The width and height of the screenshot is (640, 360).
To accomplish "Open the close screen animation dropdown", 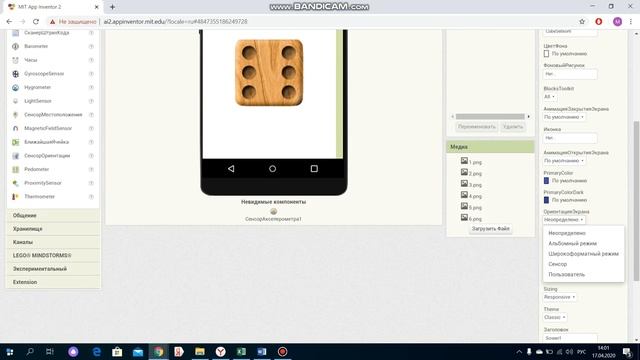I will pos(564,117).
